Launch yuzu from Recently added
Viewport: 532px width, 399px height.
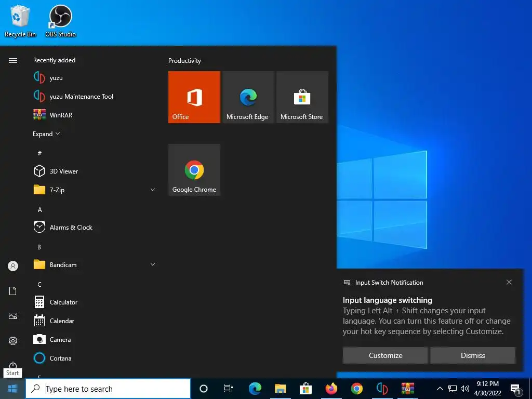click(95, 78)
